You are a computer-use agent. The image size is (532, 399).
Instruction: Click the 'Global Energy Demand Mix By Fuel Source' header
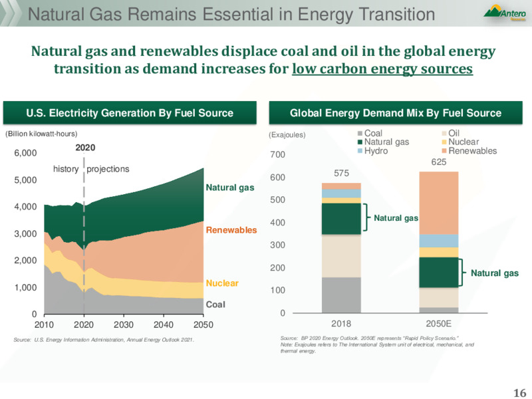(396, 112)
